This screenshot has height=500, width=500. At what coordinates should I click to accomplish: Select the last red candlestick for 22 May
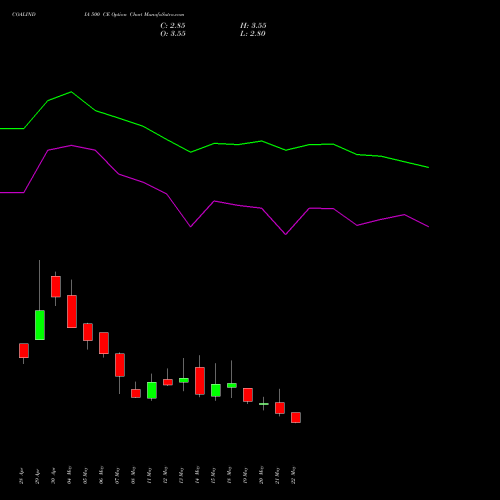(296, 418)
